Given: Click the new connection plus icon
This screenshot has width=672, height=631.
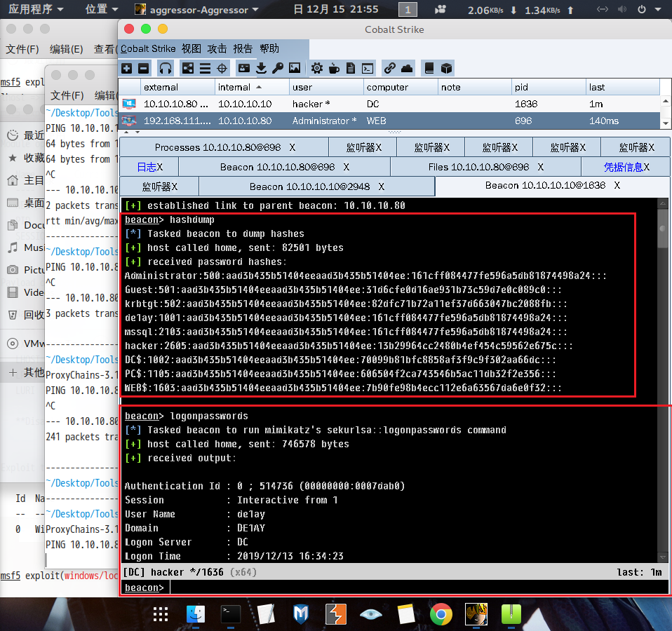Looking at the screenshot, I should pos(127,68).
